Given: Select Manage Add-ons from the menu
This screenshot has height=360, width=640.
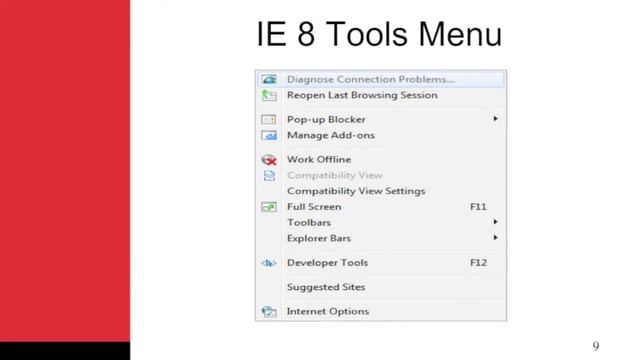Looking at the screenshot, I should [381, 135].
